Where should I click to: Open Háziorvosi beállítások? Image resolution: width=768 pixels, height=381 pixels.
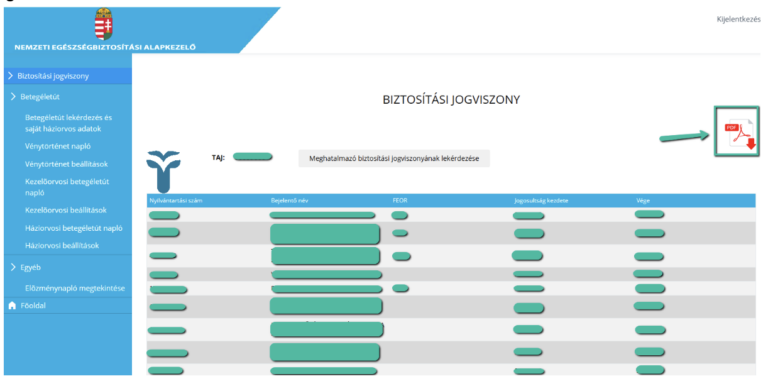pyautogui.click(x=62, y=245)
